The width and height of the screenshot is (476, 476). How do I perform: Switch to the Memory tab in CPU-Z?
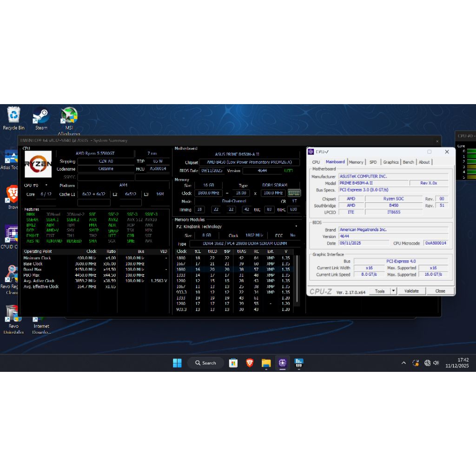(356, 162)
